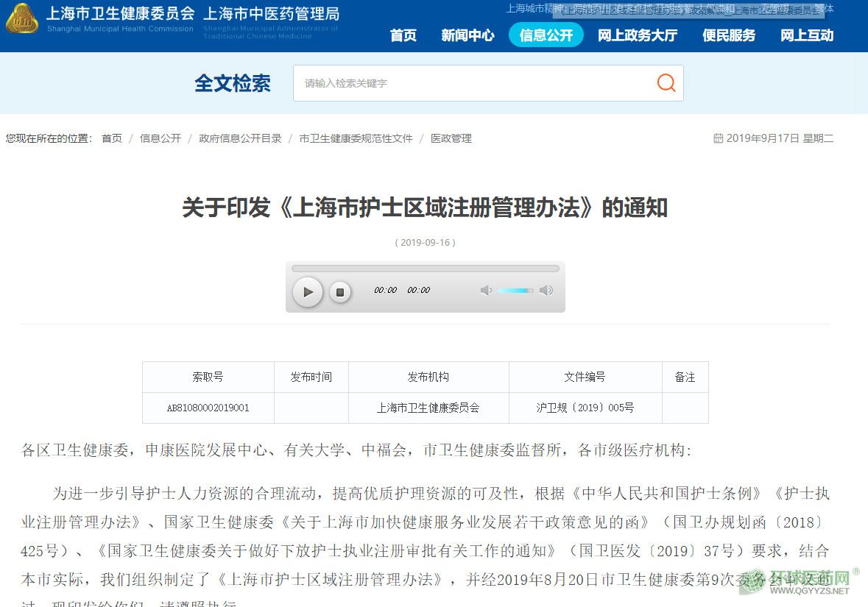Viewport: 868px width, 607px height.
Task: Open the 网上互动 navigation item
Action: (807, 35)
